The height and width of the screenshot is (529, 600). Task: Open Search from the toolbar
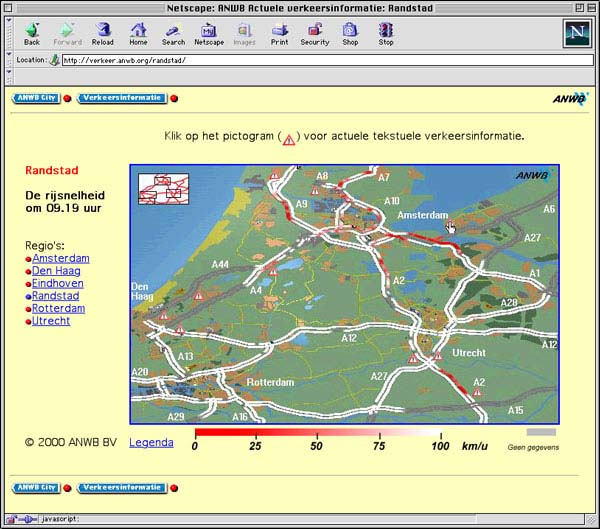(173, 34)
